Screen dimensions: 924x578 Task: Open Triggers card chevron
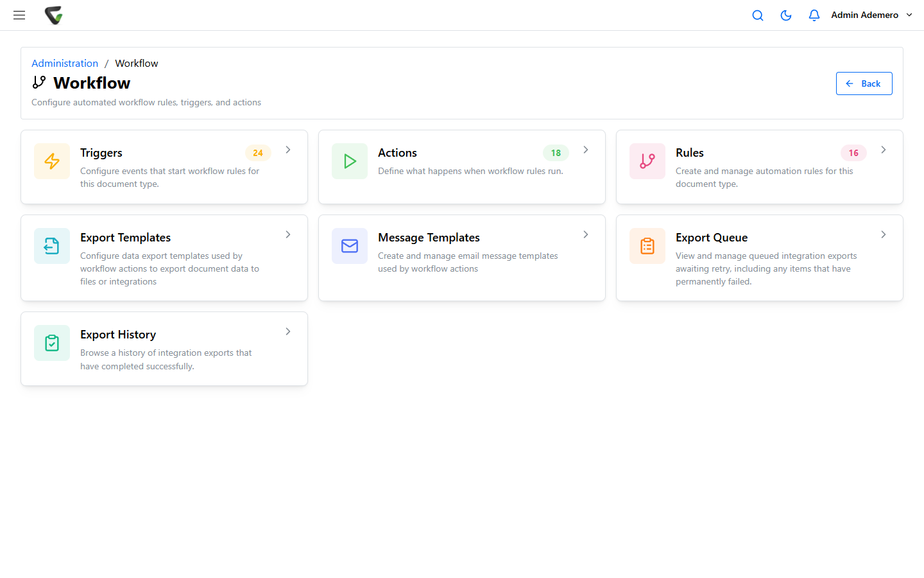click(288, 150)
